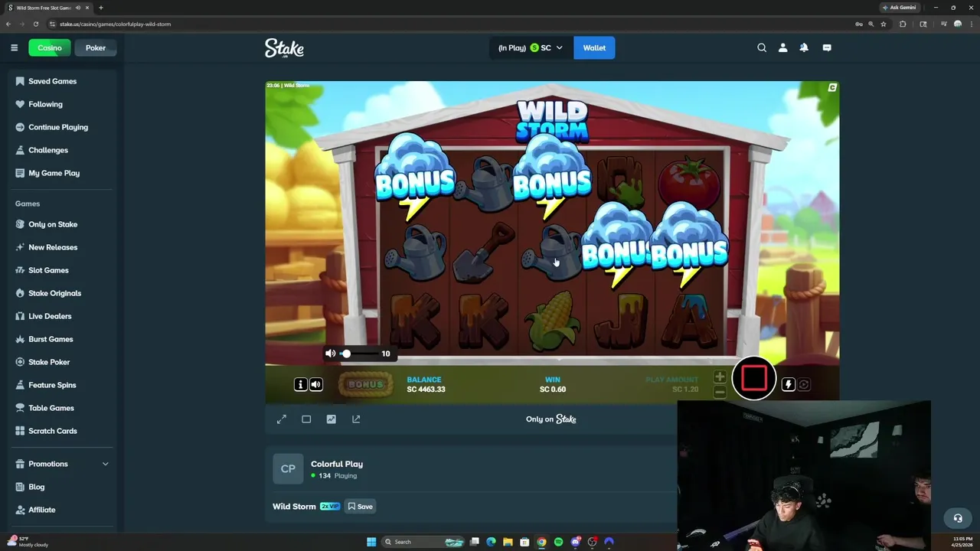Viewport: 980px width, 551px height.
Task: Click the Ask Gemini button
Action: point(899,7)
